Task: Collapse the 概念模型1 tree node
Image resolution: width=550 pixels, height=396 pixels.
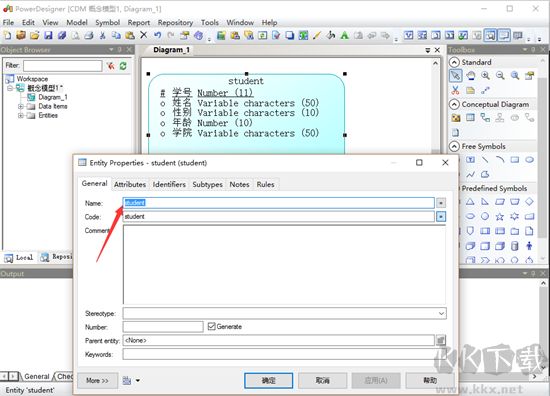Action: click(10, 88)
